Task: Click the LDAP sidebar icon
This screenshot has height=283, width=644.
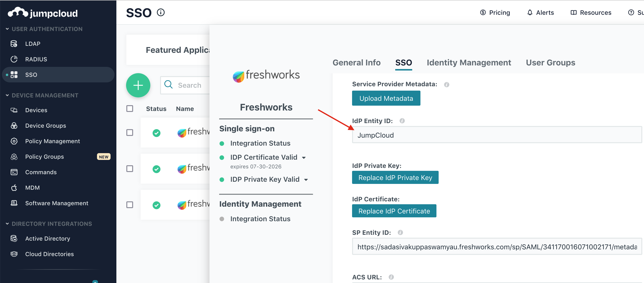Action: coord(14,44)
